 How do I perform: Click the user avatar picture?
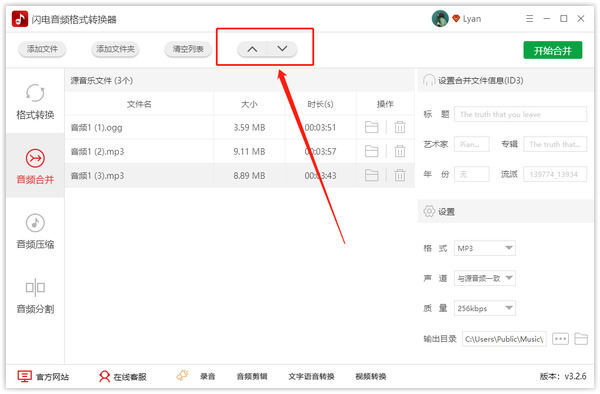[440, 19]
